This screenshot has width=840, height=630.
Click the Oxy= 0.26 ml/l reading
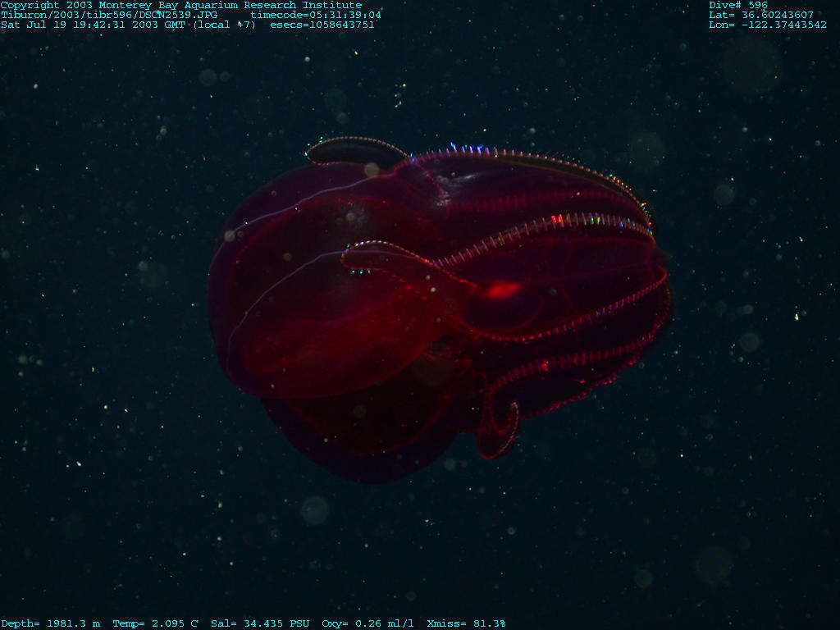(x=367, y=623)
